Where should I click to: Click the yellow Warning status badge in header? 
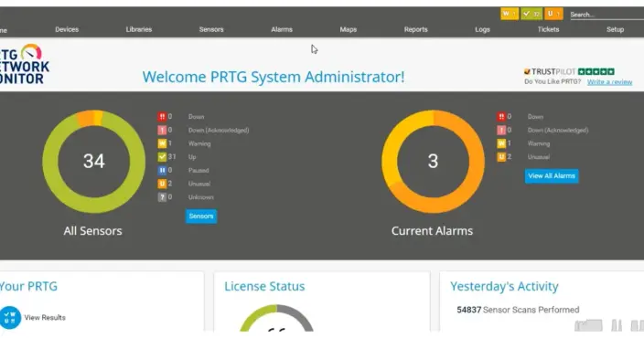[510, 14]
